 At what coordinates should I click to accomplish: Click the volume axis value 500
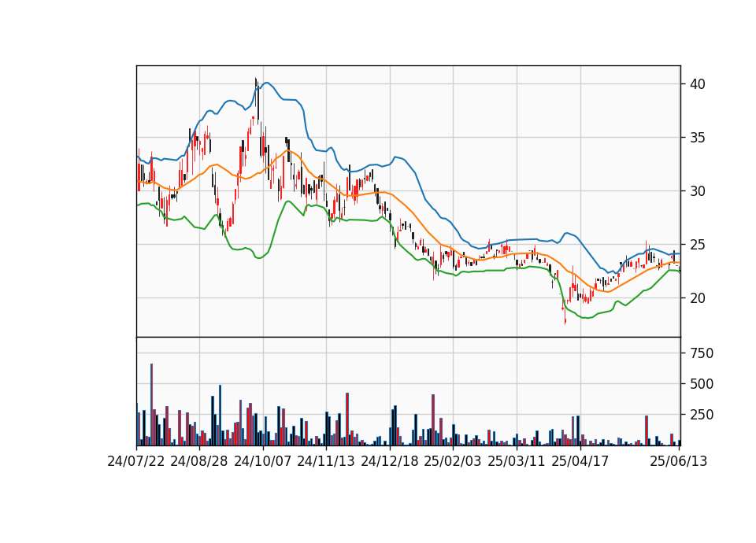(702, 384)
